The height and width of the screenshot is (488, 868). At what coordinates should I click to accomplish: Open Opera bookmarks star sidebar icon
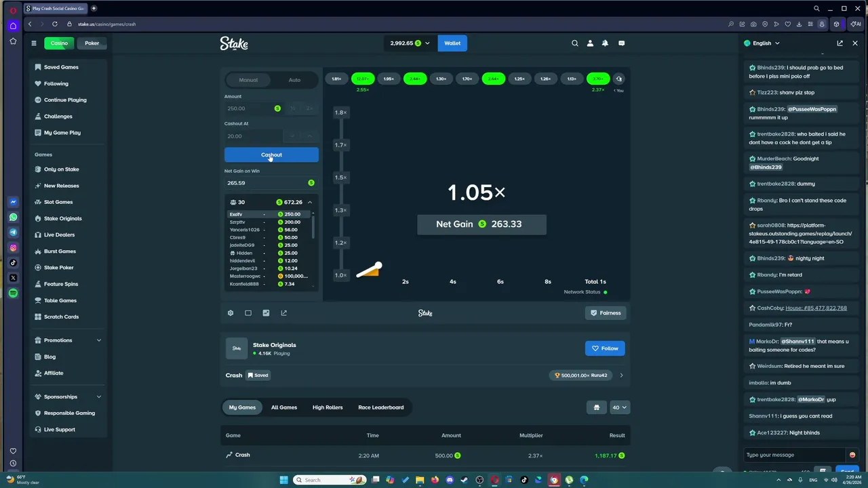(x=13, y=41)
